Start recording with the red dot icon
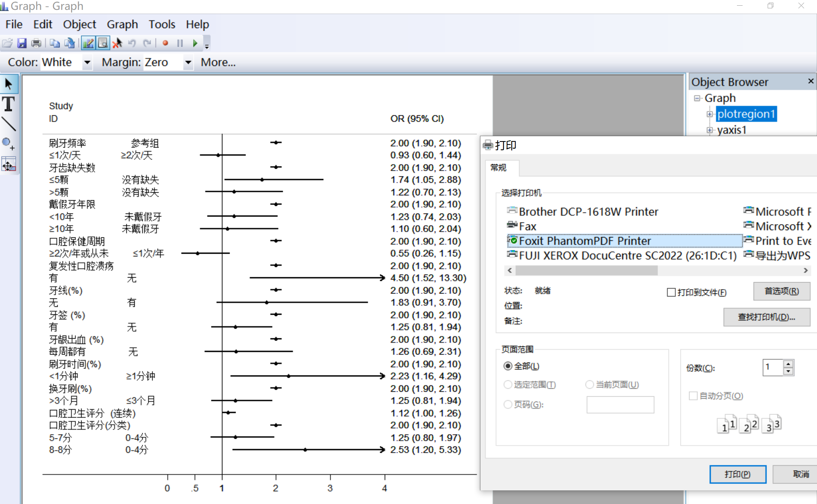 165,43
